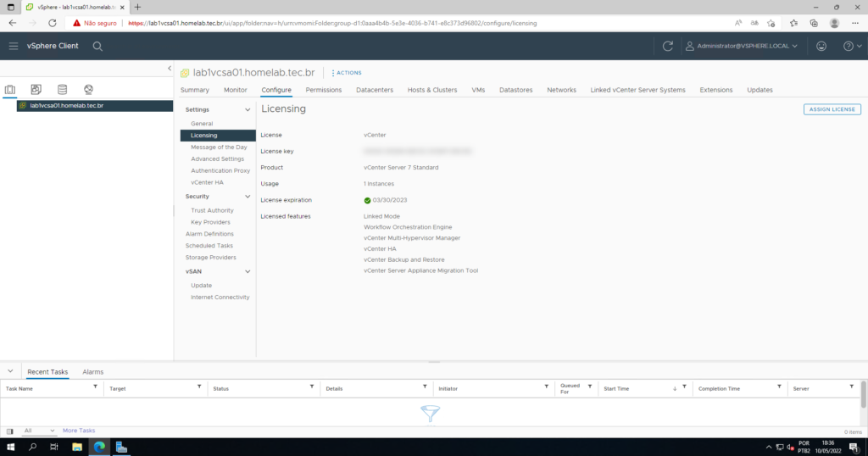Sort by Start Time arrow
Screen dimensions: 868x456
pyautogui.click(x=674, y=388)
